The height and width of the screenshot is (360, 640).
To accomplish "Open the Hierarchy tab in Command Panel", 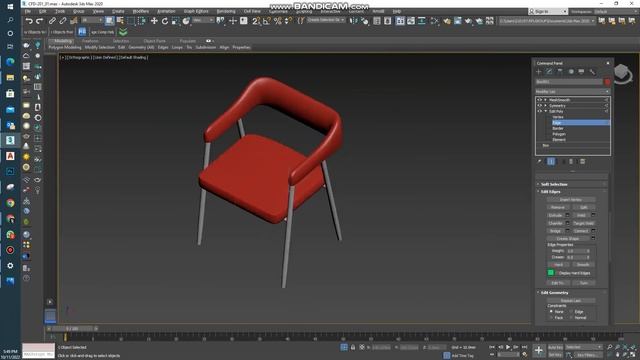I will [560, 72].
